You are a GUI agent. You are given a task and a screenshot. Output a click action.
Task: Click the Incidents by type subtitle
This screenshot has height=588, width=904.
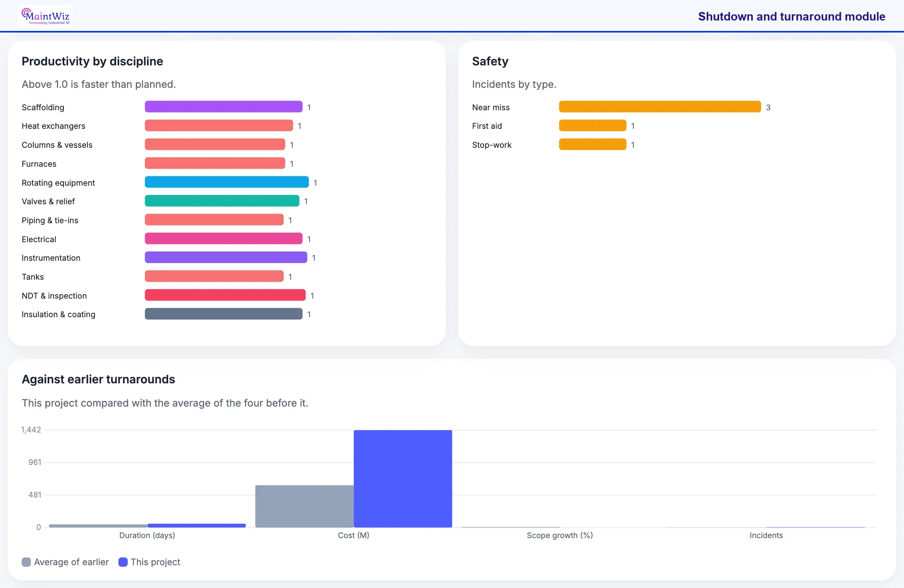click(514, 84)
